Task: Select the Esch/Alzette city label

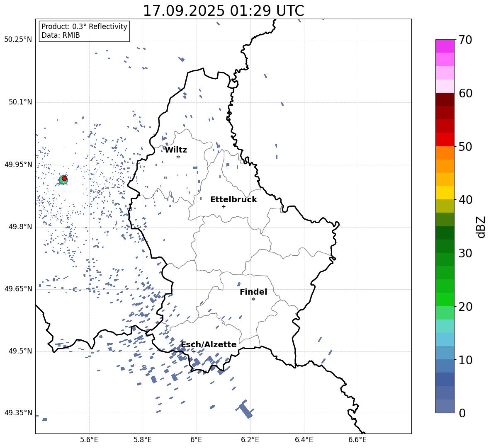Action: [209, 344]
